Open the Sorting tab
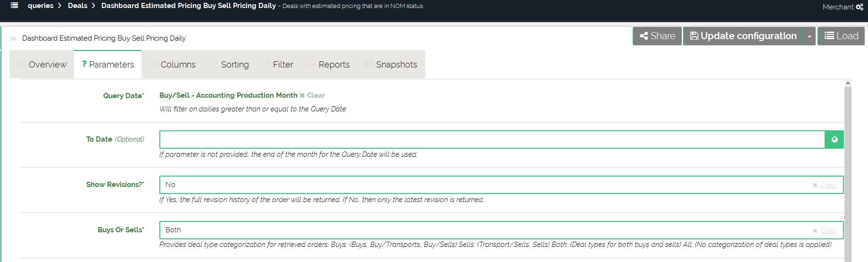The image size is (868, 262). click(x=230, y=65)
